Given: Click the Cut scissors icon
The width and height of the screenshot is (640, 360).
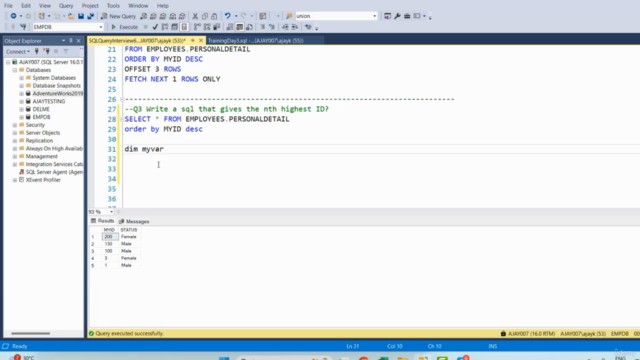Looking at the screenshot, I should point(195,16).
